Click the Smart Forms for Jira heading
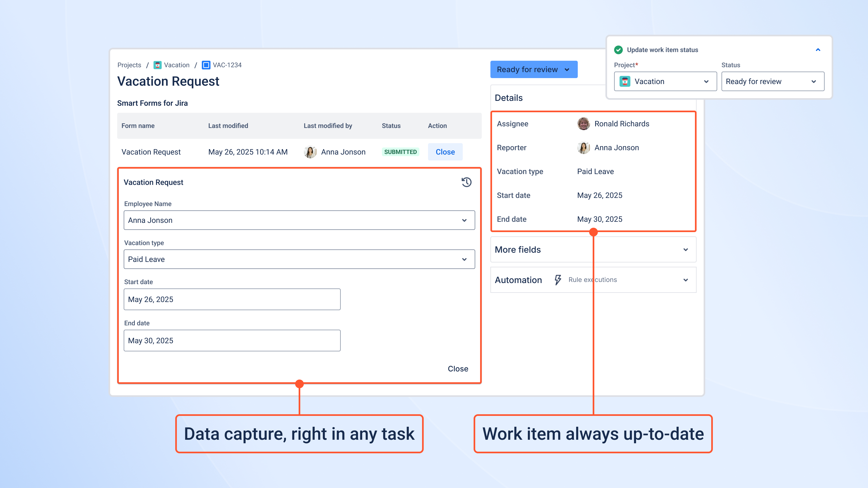868x488 pixels. (x=152, y=103)
